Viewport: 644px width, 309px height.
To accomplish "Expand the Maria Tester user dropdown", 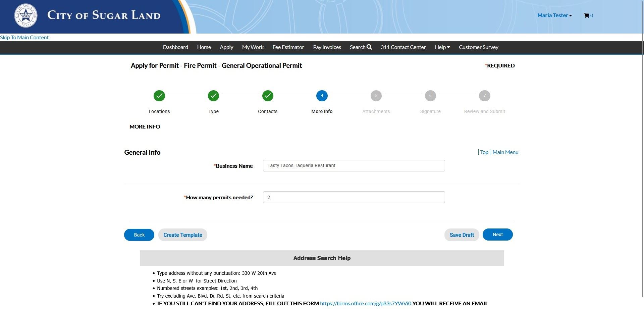I will pos(554,15).
